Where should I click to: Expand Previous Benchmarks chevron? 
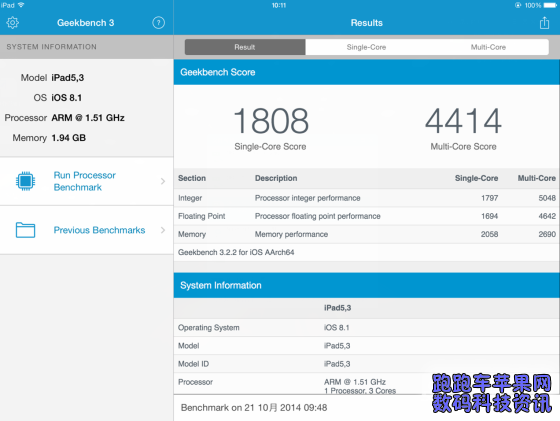tap(163, 230)
